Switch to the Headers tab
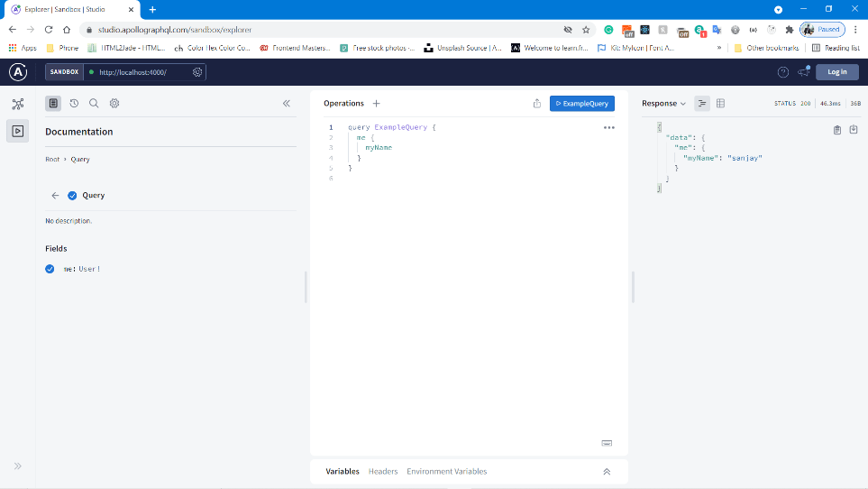The height and width of the screenshot is (489, 868). 383,472
